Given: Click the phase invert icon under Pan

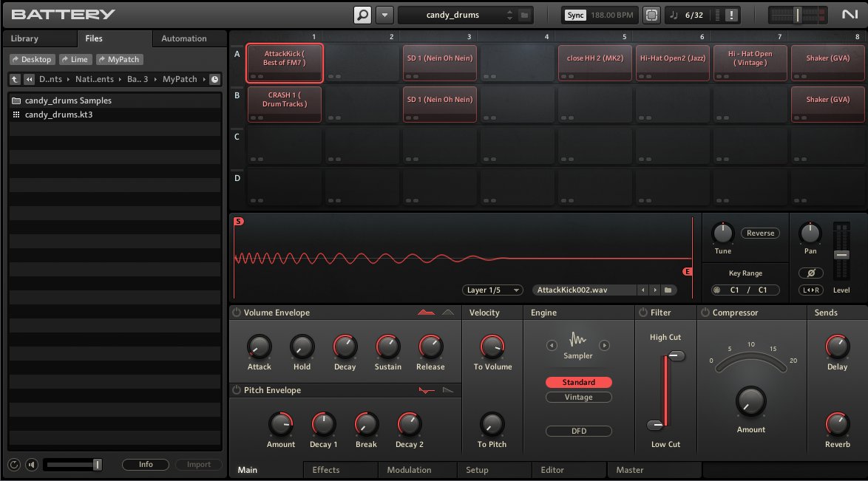Looking at the screenshot, I should click(810, 273).
